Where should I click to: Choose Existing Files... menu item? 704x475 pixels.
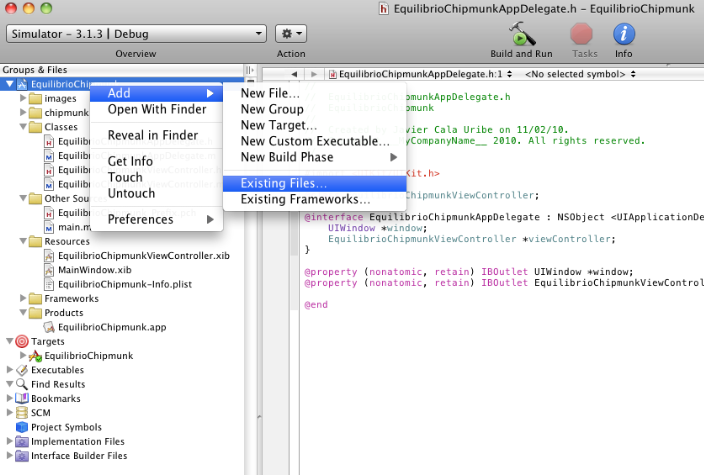pos(315,184)
